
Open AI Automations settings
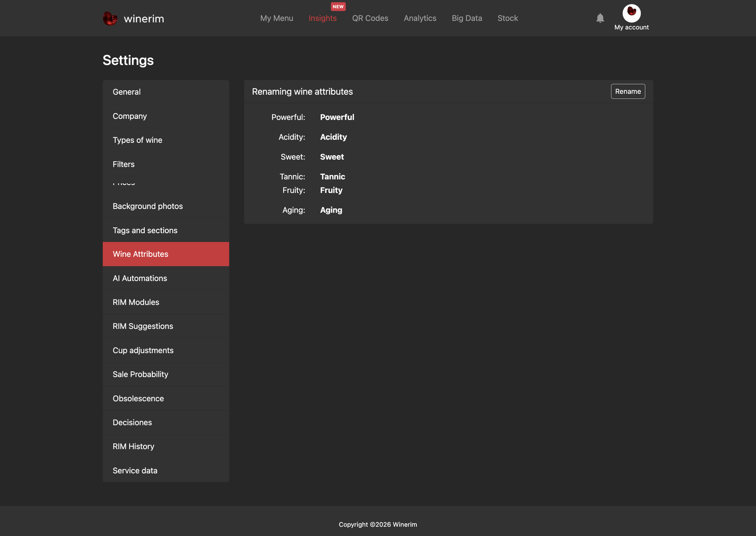[166, 278]
